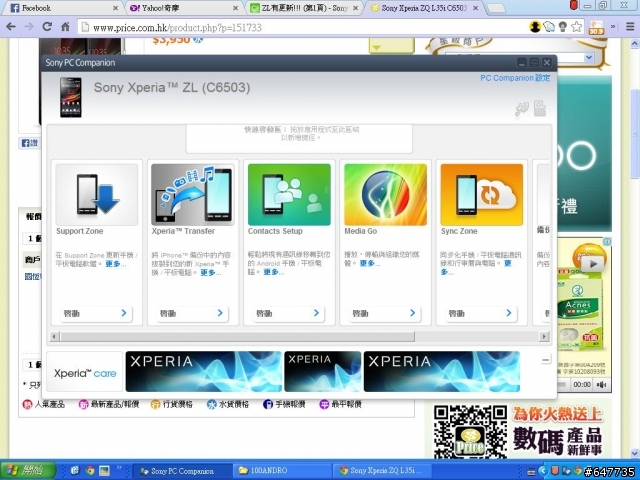The width and height of the screenshot is (640, 480).
Task: Switch to the Facebook browser tab
Action: point(61,8)
